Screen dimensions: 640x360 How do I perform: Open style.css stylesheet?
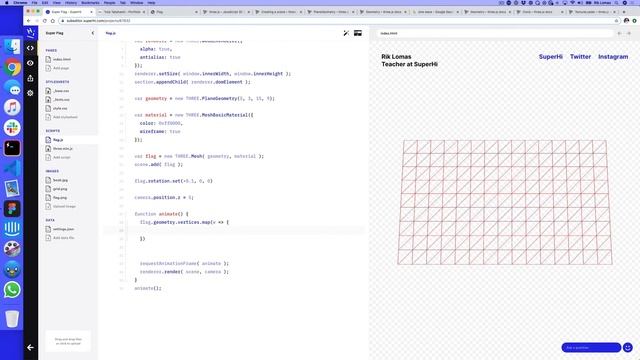[60, 108]
